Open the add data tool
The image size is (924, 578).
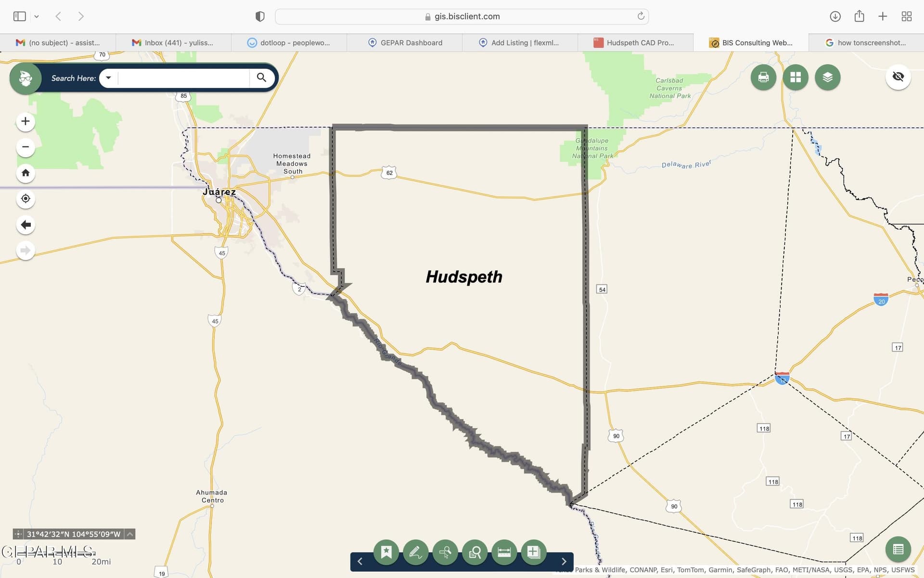click(533, 552)
